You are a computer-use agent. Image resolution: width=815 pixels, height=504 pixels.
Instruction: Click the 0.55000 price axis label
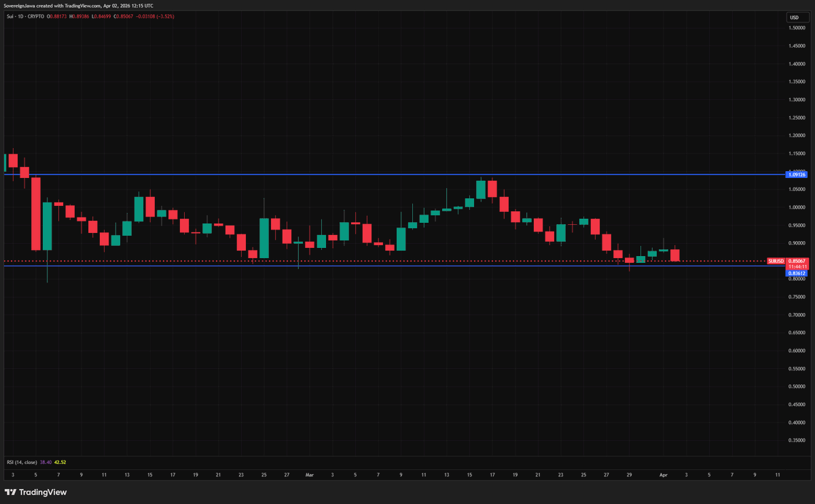(797, 369)
